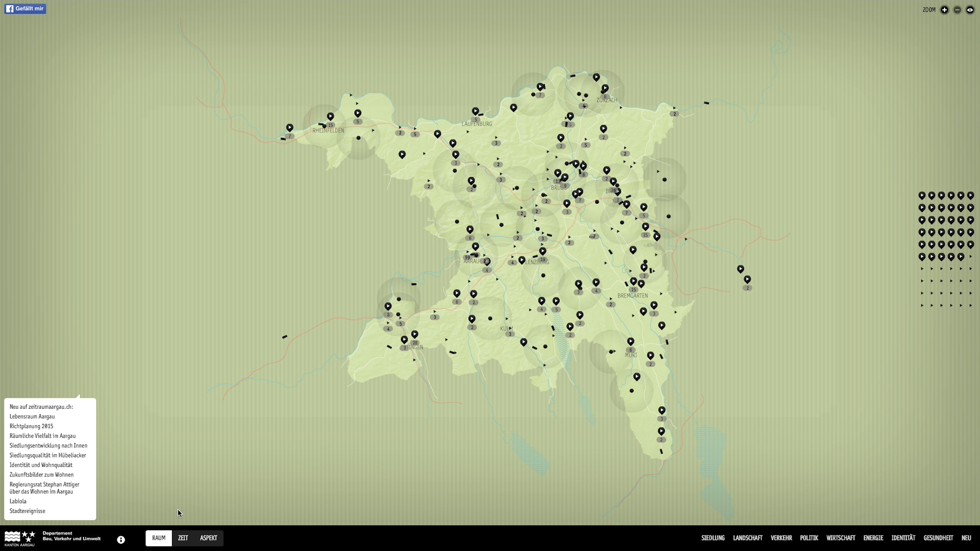The height and width of the screenshot is (551, 980).
Task: Open the Richtplanung 2015 link
Action: tap(31, 426)
